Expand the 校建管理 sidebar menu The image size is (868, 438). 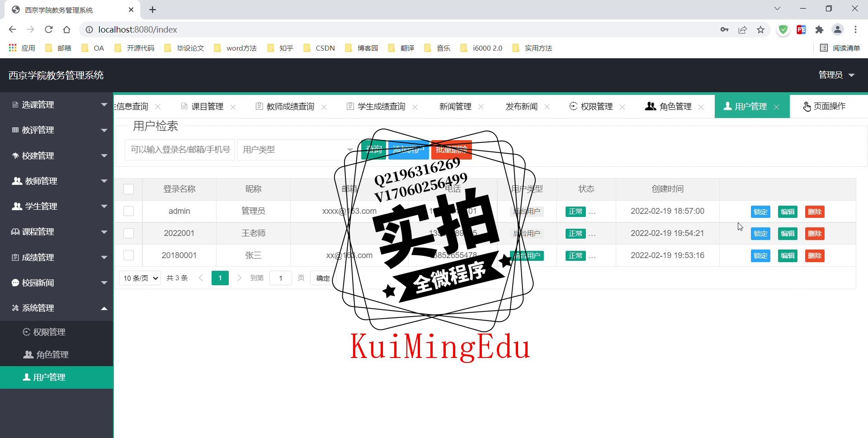tap(57, 155)
